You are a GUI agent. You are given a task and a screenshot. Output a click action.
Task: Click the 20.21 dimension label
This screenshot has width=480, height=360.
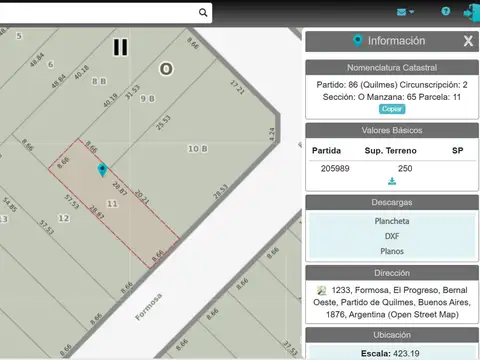pos(142,197)
